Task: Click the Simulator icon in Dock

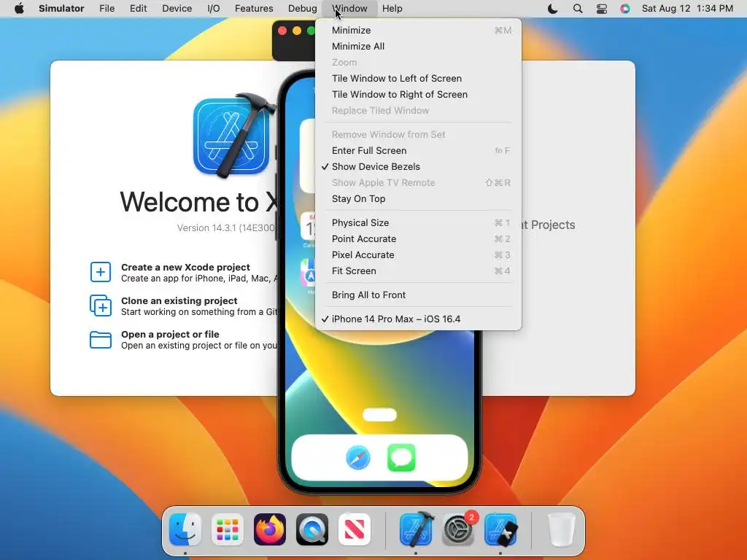Action: [500, 529]
